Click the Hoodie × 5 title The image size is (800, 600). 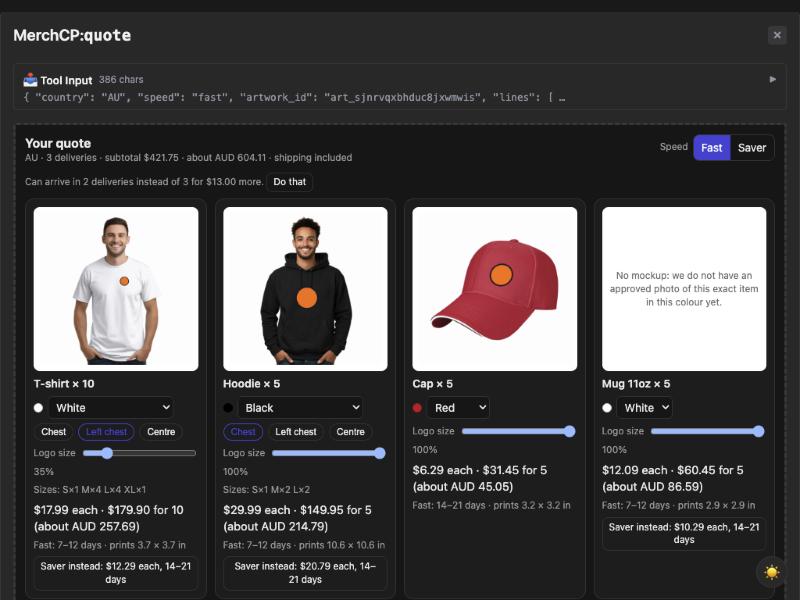pos(252,384)
